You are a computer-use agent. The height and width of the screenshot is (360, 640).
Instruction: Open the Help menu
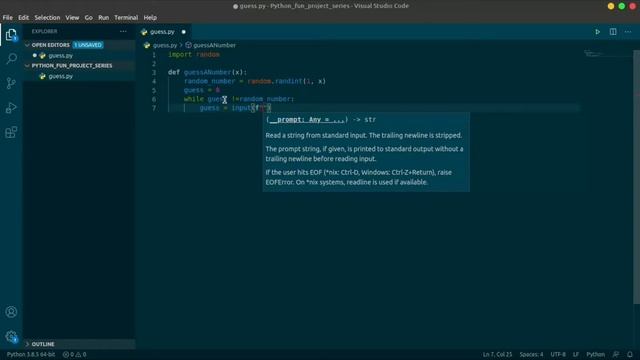tap(150, 18)
